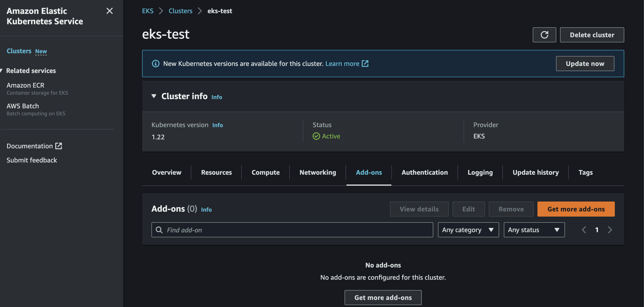Click the info icon in version banner
The image size is (644, 307).
(155, 64)
